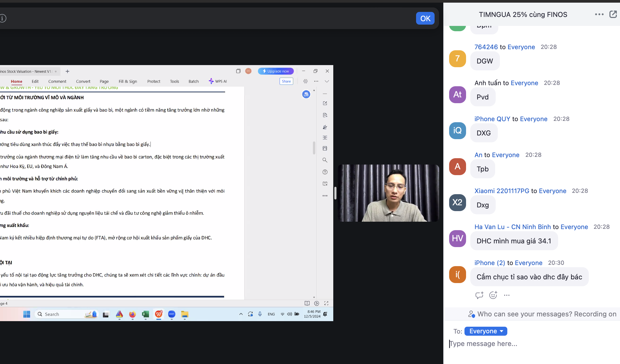Viewport: 620px width, 364px height.
Task: Reply in thread to last message
Action: pyautogui.click(x=479, y=295)
